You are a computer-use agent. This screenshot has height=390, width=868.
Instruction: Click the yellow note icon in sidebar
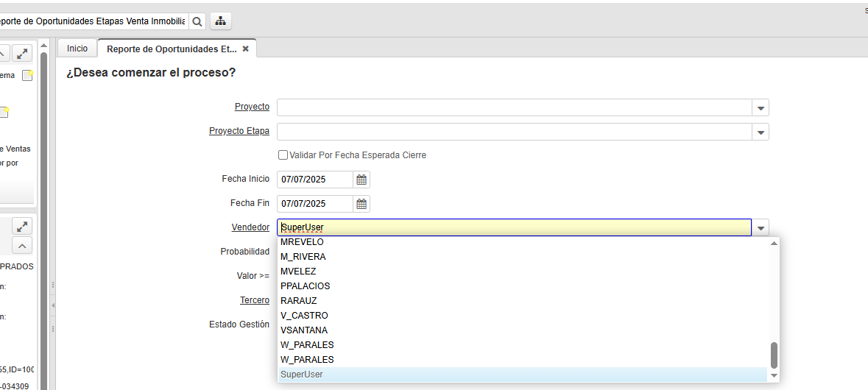27,76
